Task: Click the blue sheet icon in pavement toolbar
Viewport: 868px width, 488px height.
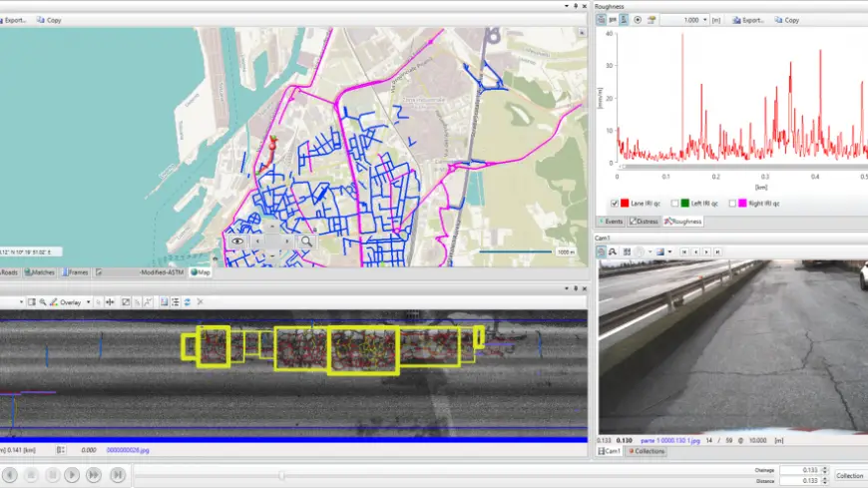Action: coord(164,302)
